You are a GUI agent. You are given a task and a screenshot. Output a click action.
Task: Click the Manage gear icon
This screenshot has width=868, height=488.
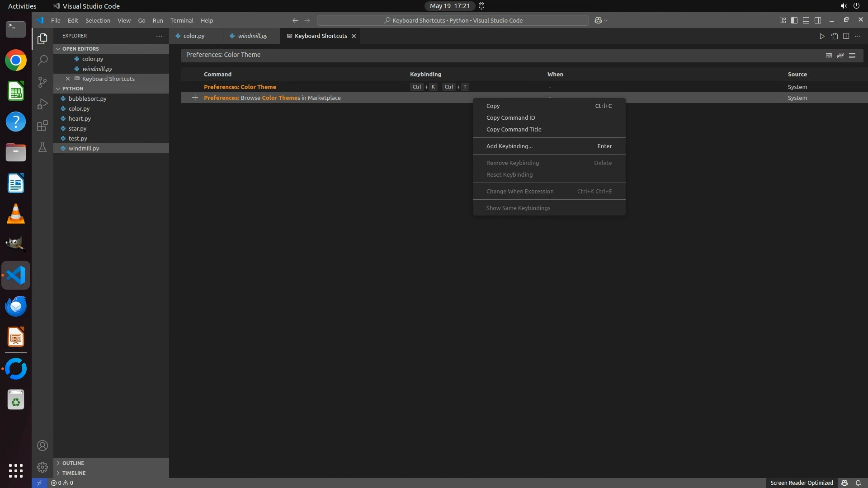pos(42,467)
